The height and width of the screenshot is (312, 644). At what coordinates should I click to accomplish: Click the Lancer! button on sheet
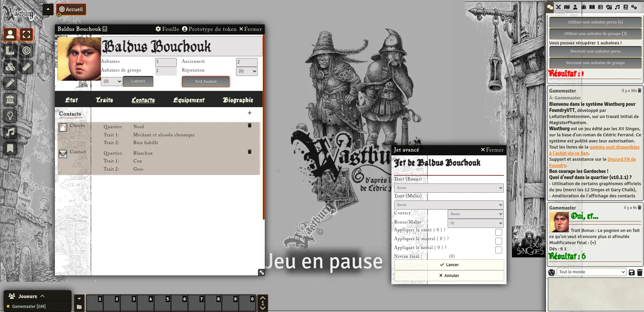coord(138,81)
